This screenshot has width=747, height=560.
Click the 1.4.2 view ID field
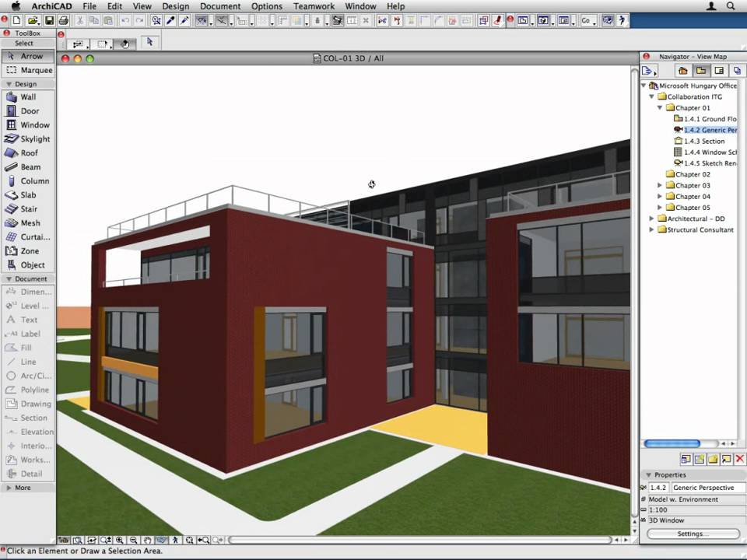coord(659,488)
